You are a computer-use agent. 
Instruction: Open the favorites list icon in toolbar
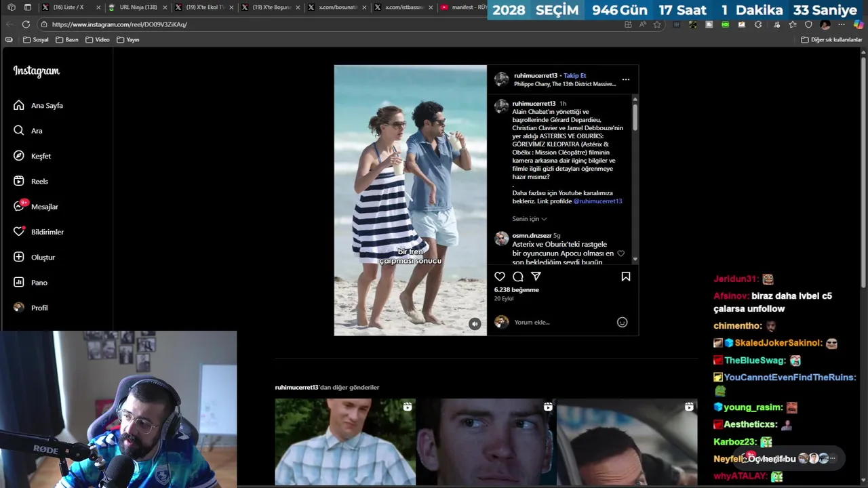pos(793,24)
